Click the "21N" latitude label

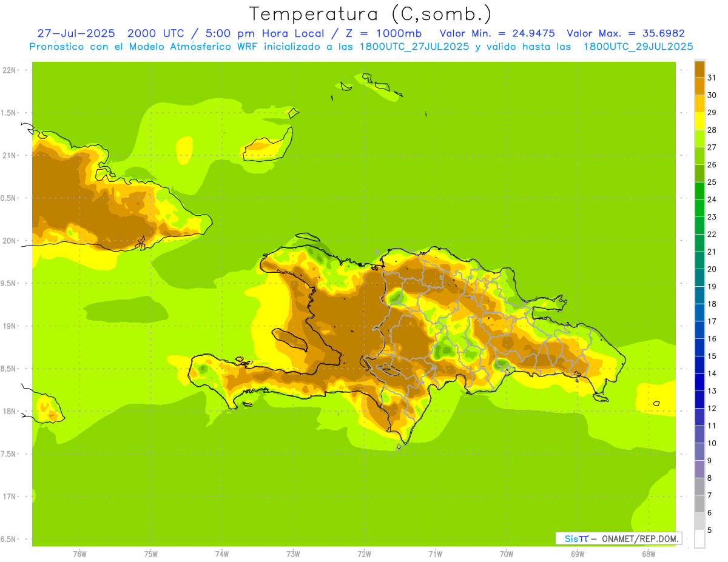[8, 156]
